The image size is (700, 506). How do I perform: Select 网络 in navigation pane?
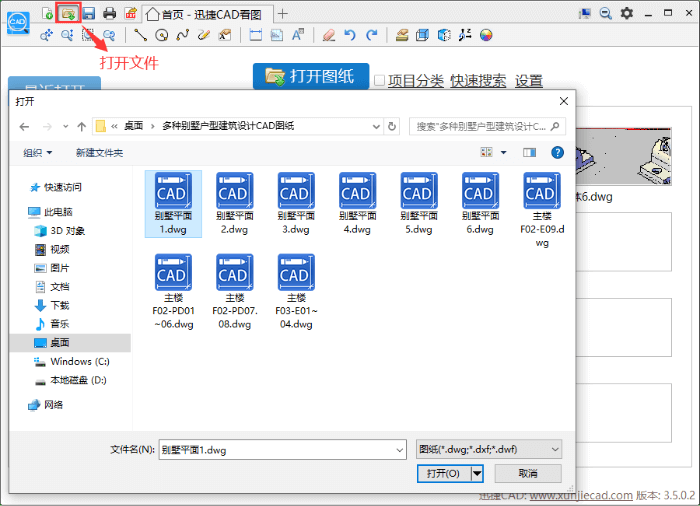point(46,405)
